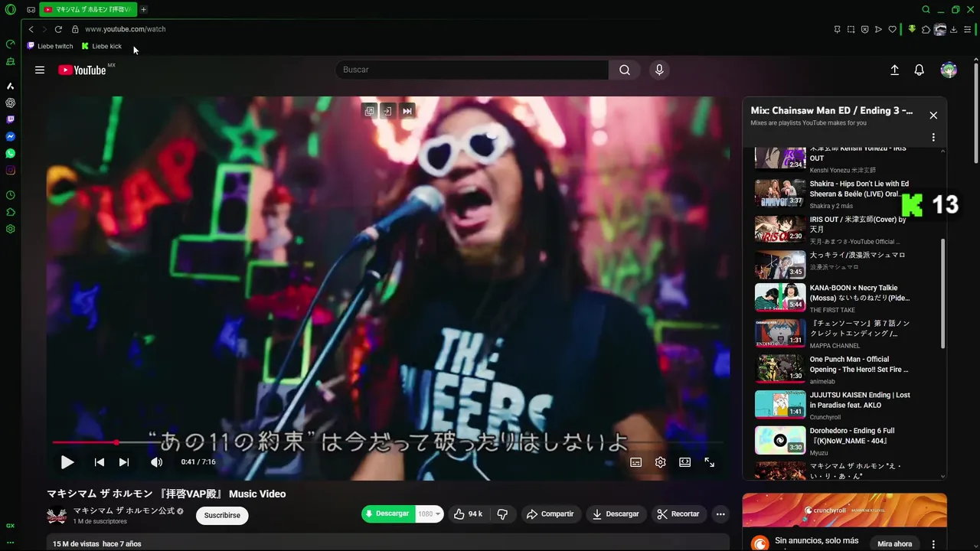980x551 pixels.
Task: Open Messenger in the sidebar
Action: tap(11, 136)
